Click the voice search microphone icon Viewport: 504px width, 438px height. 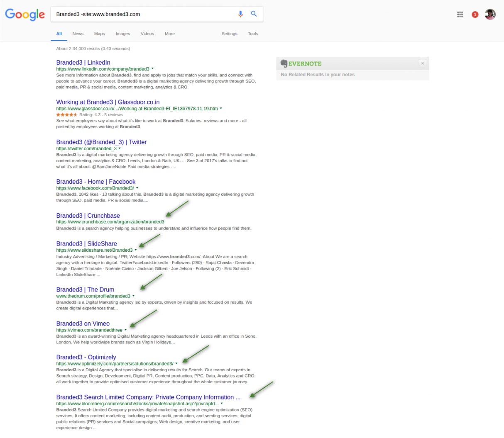[240, 14]
